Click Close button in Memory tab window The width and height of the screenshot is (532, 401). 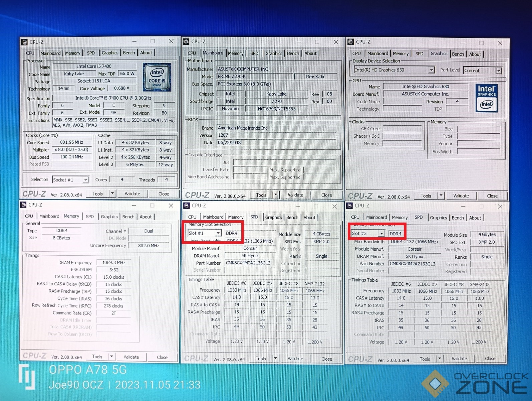coord(162,357)
